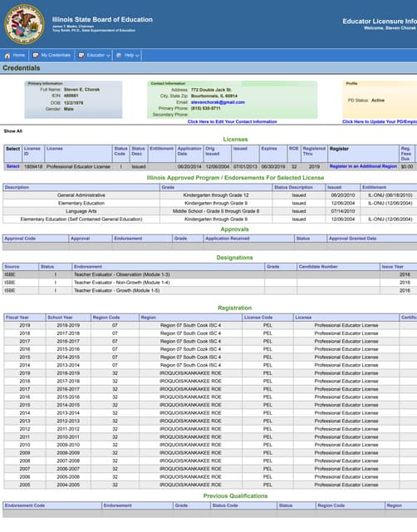Click the Show All link
417x532 pixels.
coord(13,131)
